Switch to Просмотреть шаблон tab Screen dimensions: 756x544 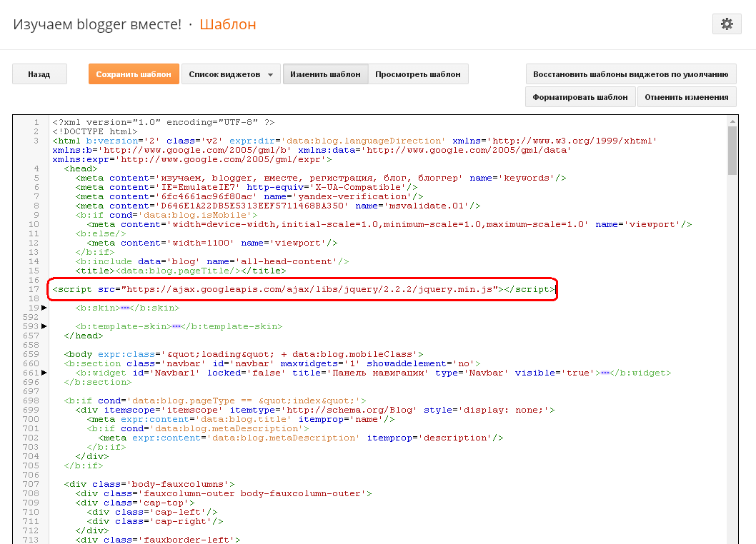point(418,74)
